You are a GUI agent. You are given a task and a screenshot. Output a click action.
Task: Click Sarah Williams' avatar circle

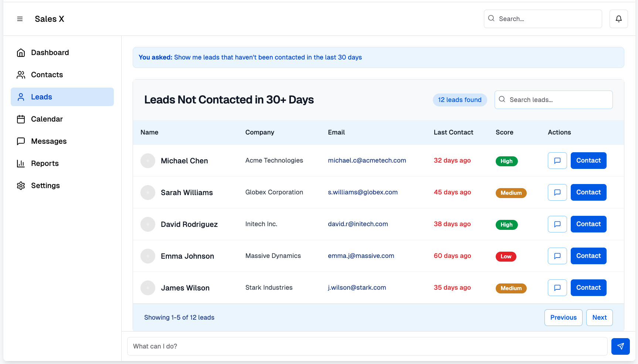click(x=148, y=193)
